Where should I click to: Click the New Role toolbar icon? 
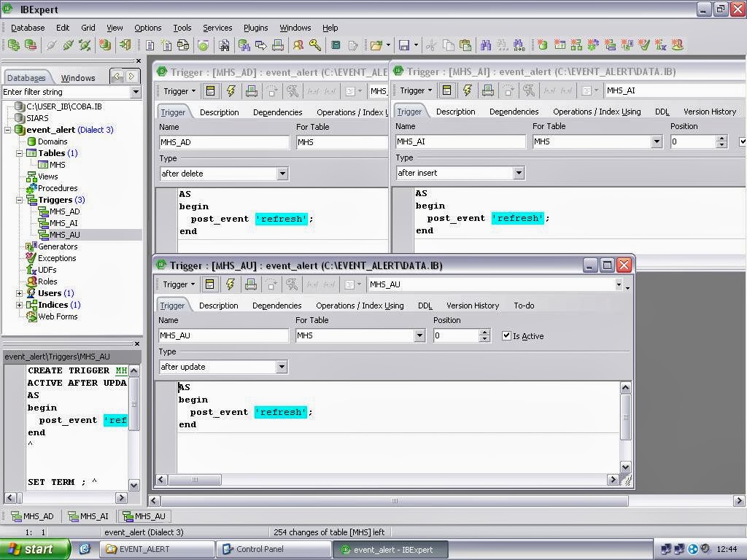[x=678, y=45]
